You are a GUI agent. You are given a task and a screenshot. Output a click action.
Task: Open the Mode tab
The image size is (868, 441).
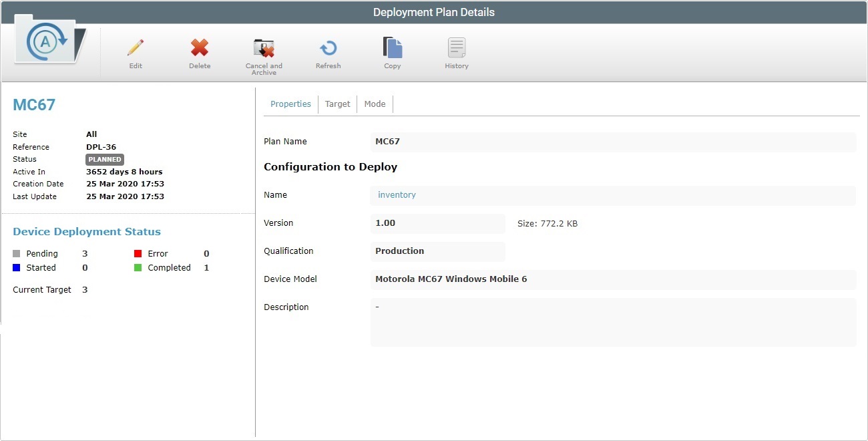click(x=375, y=104)
